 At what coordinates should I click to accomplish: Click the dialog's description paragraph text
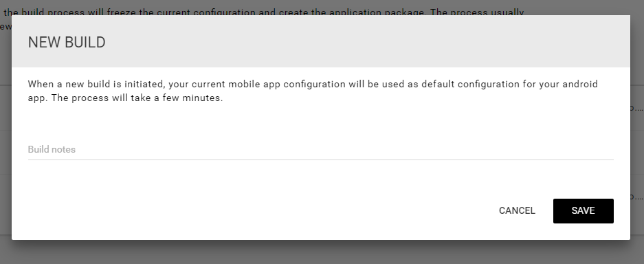tap(313, 91)
